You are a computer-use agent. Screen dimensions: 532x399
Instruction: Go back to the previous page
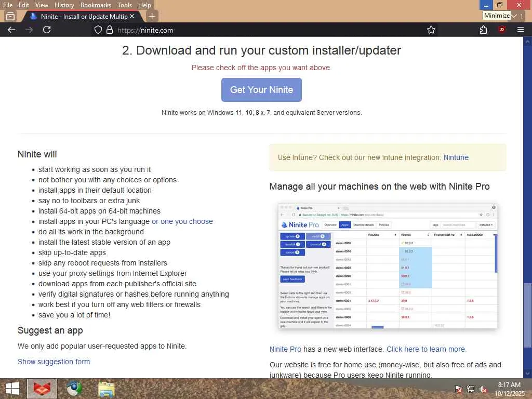click(11, 30)
